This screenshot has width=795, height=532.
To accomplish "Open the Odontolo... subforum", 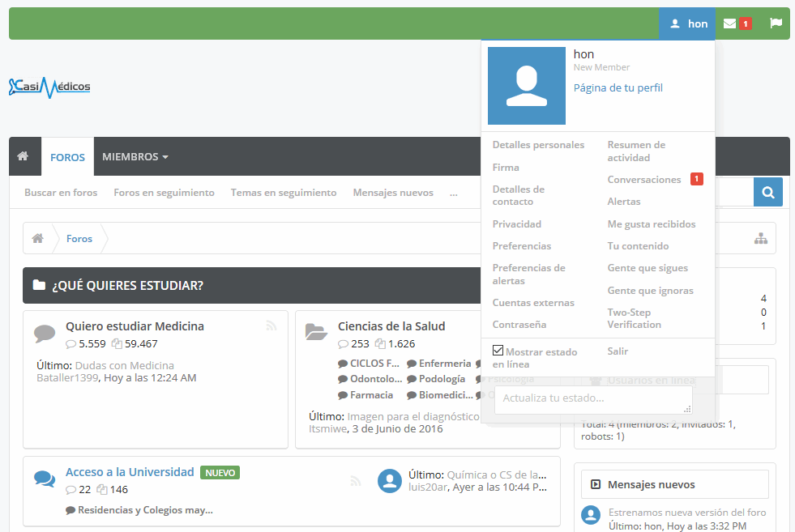I will (376, 379).
